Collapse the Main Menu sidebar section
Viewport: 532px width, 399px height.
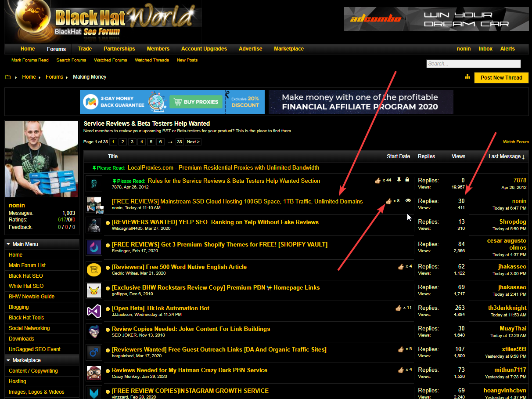(8, 244)
